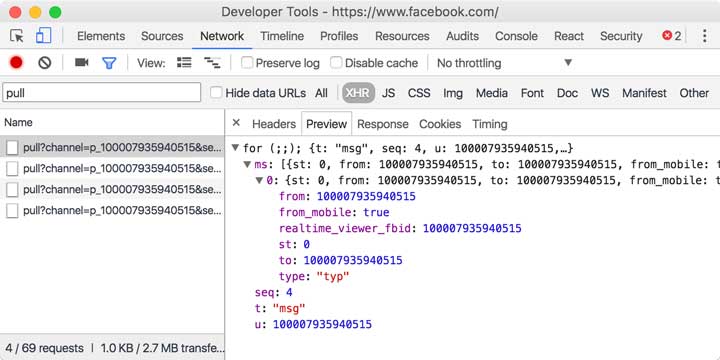Filter requests by Manifest
This screenshot has width=720, height=360.
pos(644,93)
